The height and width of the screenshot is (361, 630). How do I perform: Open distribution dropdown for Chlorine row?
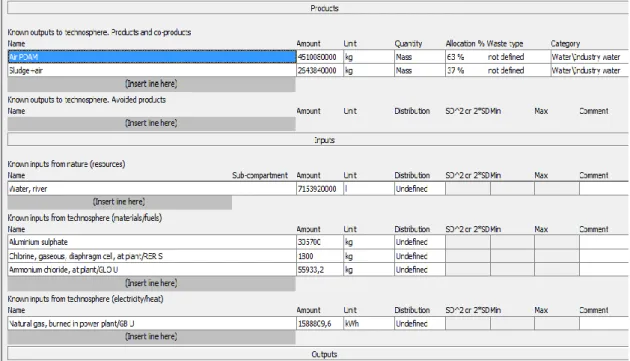[419, 256]
